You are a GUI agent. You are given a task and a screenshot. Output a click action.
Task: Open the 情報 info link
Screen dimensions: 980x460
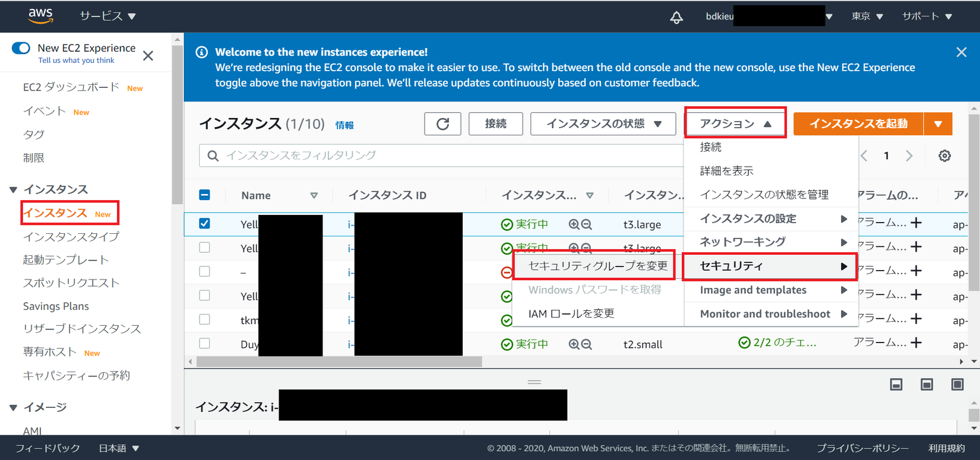[344, 125]
